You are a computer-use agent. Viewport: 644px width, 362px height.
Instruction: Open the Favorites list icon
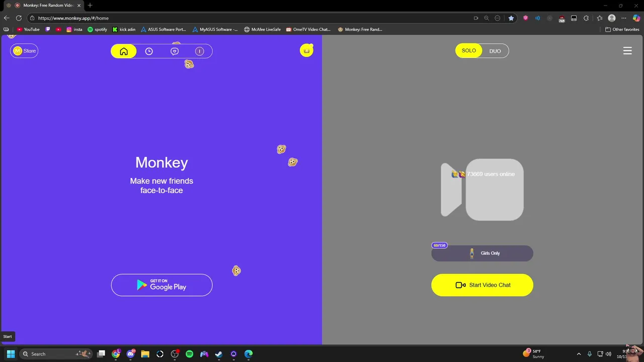tap(599, 18)
